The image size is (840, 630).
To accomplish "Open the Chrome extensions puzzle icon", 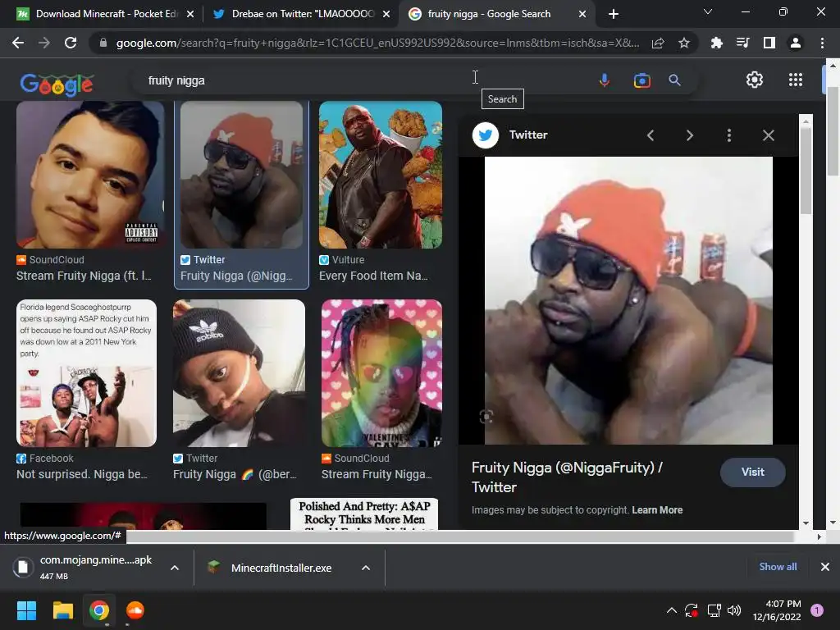I will [716, 43].
